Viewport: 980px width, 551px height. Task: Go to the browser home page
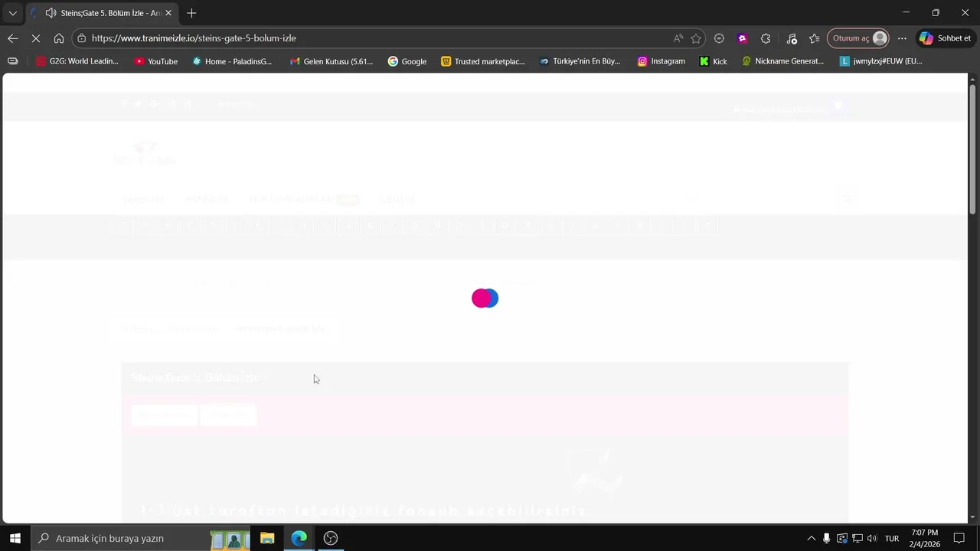click(58, 38)
